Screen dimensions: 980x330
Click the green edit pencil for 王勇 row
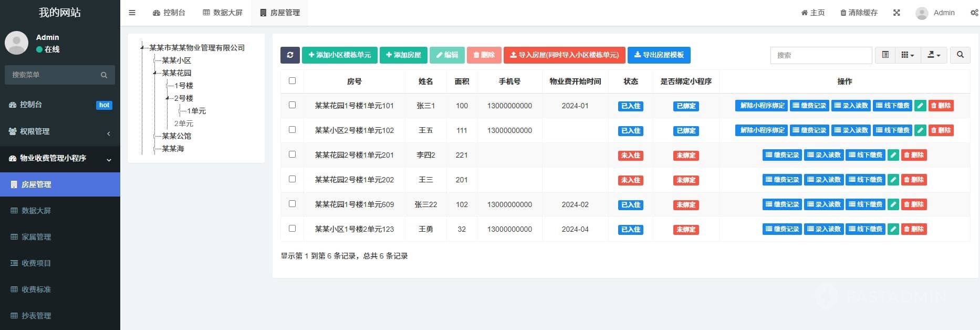pos(893,229)
